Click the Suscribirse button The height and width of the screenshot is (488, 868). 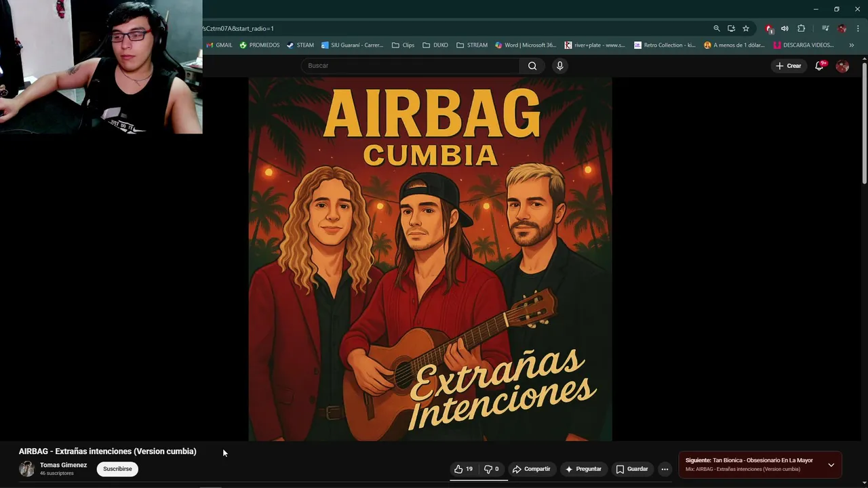[x=117, y=469]
